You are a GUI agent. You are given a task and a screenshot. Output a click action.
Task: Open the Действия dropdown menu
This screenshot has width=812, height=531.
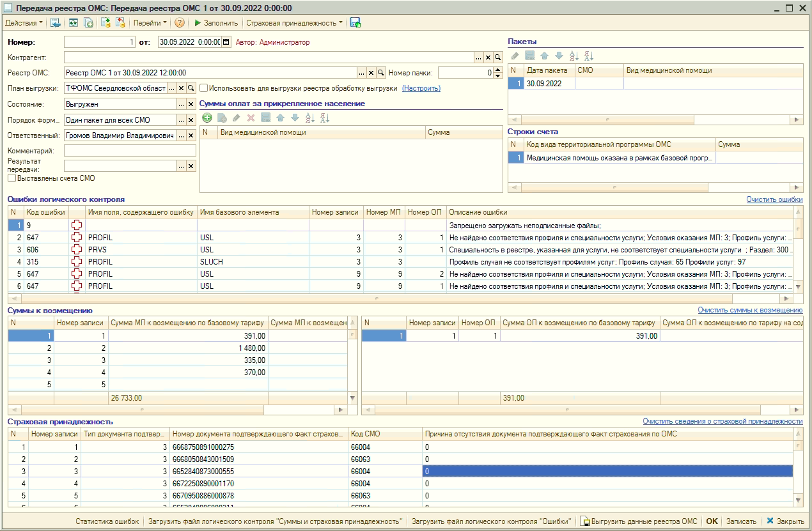[24, 23]
